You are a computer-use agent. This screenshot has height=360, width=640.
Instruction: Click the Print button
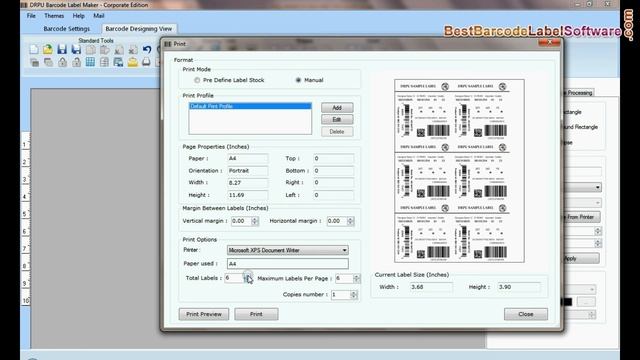pos(256,314)
